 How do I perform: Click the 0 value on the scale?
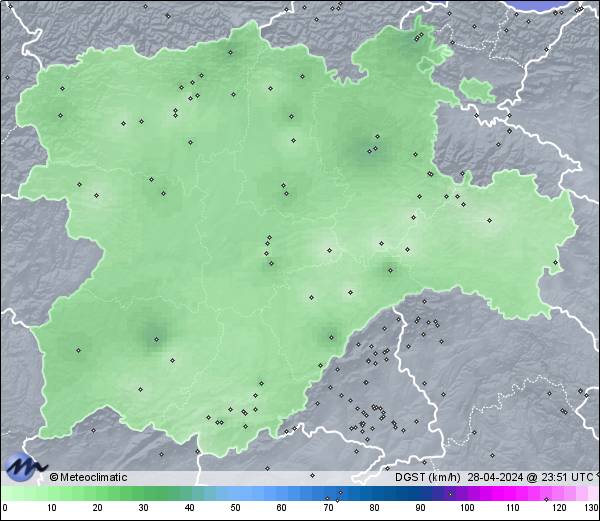(x=5, y=508)
